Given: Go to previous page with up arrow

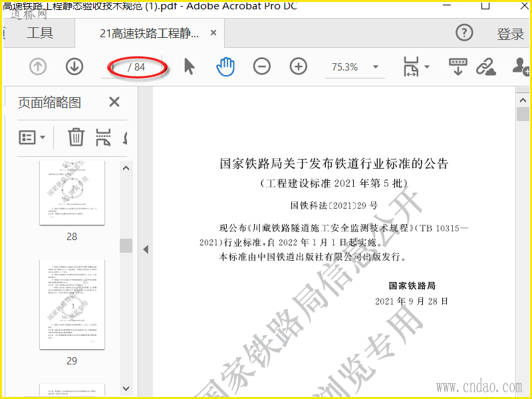Looking at the screenshot, I should click(x=38, y=66).
